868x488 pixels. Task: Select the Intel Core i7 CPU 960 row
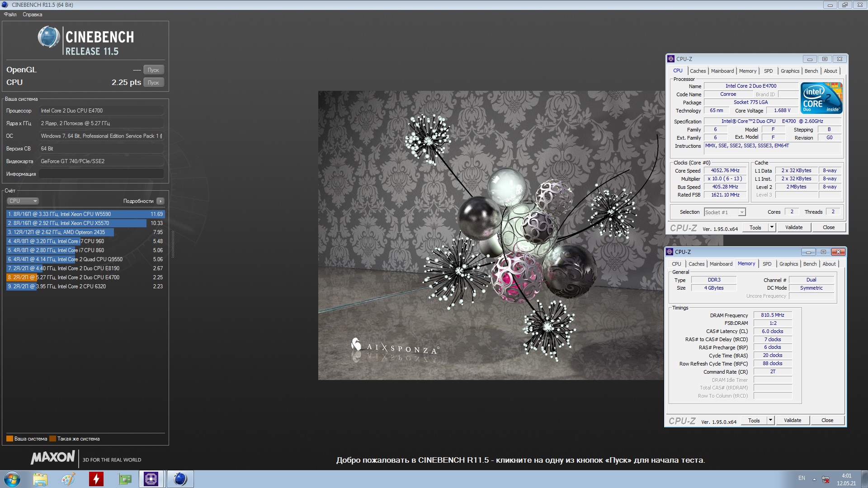[x=85, y=241]
